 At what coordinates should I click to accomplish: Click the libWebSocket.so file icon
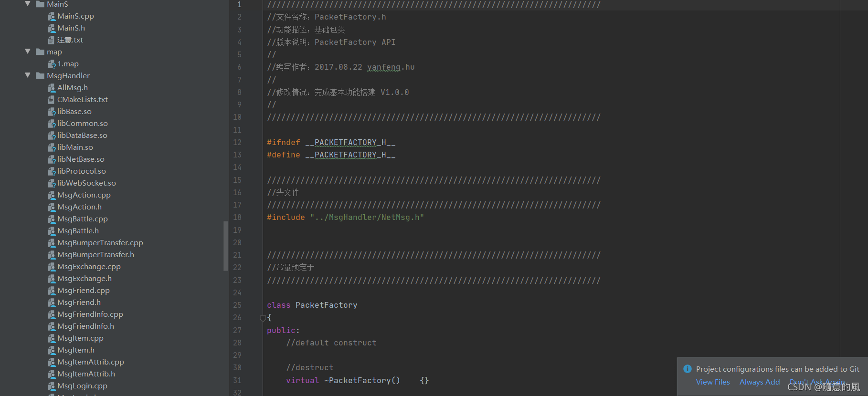tap(52, 183)
